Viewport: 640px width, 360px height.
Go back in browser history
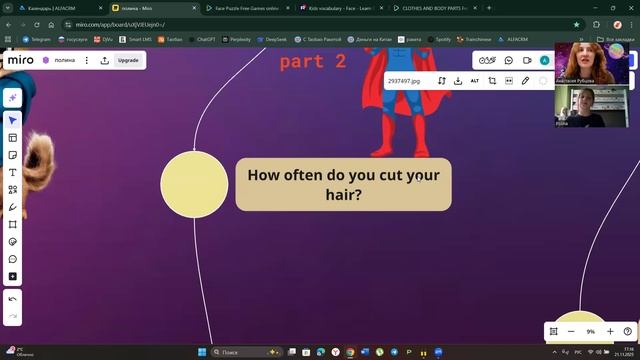point(9,25)
